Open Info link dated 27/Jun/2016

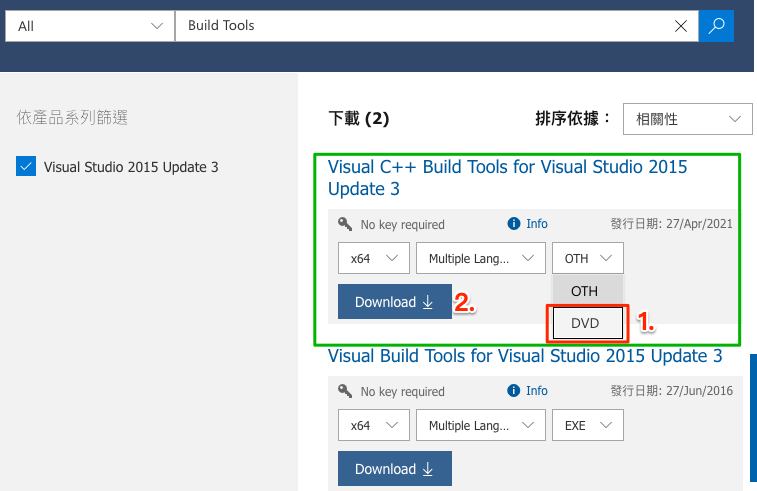coord(537,391)
